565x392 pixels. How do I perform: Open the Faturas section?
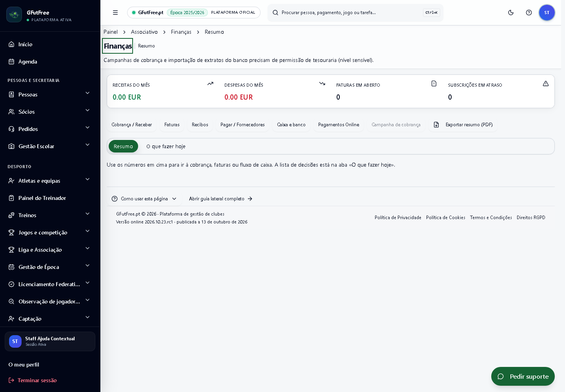(172, 125)
